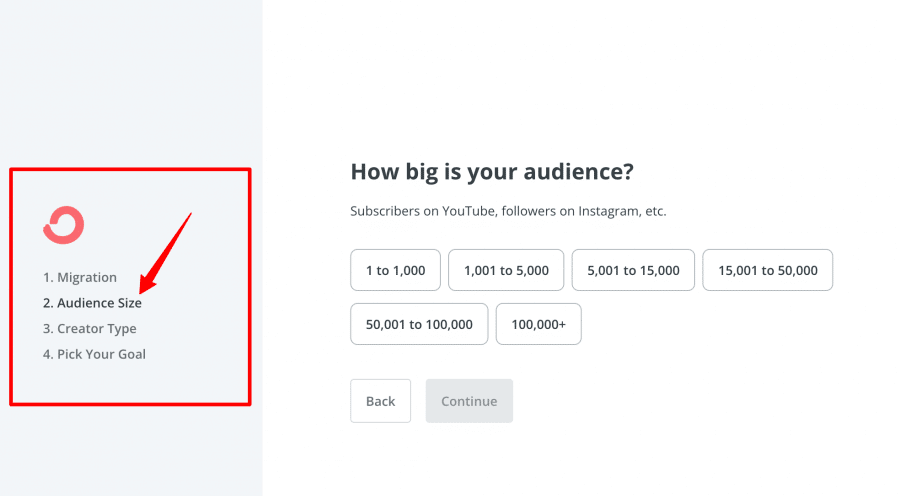Click the top border of the red highlight box

(130, 169)
